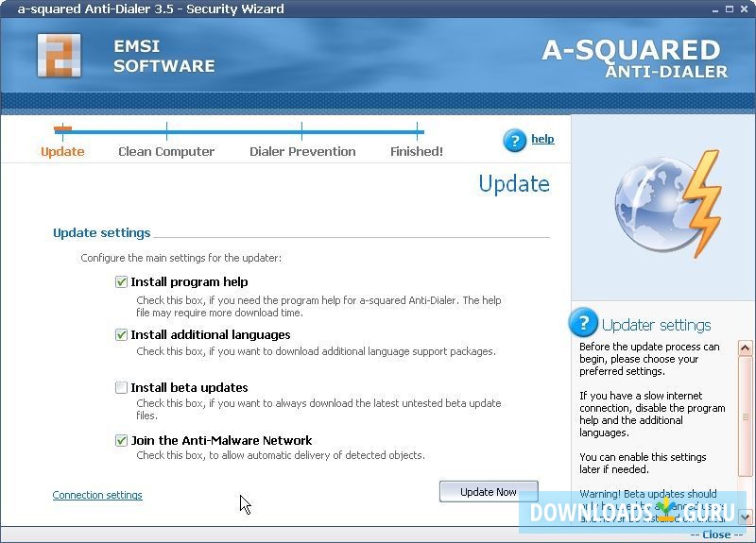The width and height of the screenshot is (756, 543).
Task: Click the Install program help label
Action: pos(190,281)
